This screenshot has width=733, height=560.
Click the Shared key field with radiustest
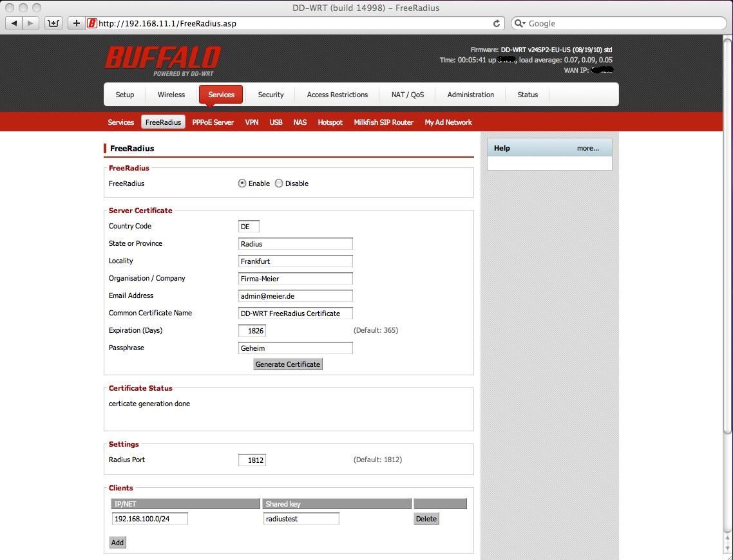pos(301,518)
